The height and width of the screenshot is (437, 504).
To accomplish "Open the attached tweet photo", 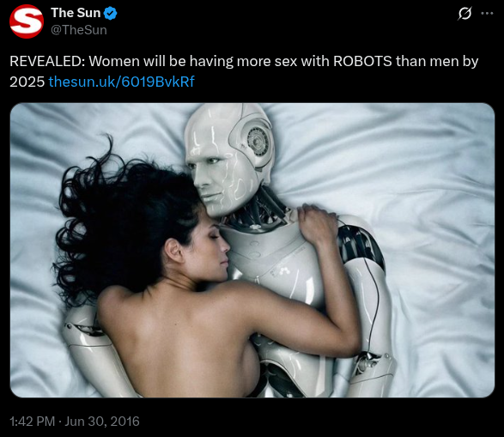I will (252, 251).
